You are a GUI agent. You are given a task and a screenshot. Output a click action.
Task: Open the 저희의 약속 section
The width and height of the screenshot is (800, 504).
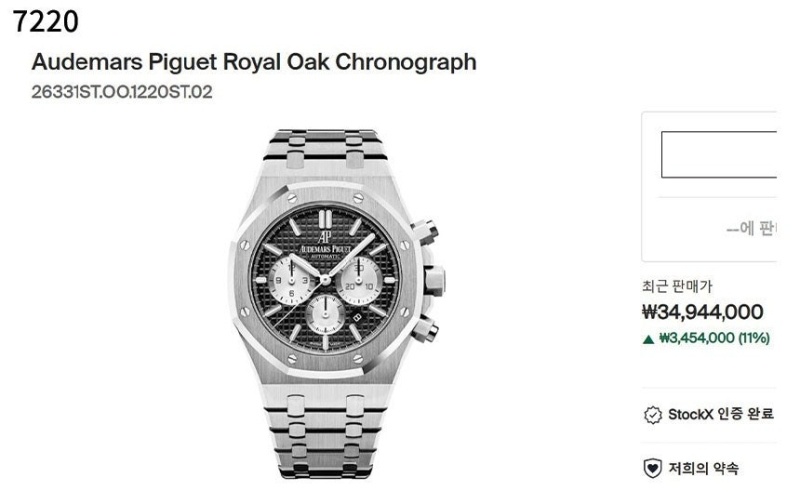(704, 467)
